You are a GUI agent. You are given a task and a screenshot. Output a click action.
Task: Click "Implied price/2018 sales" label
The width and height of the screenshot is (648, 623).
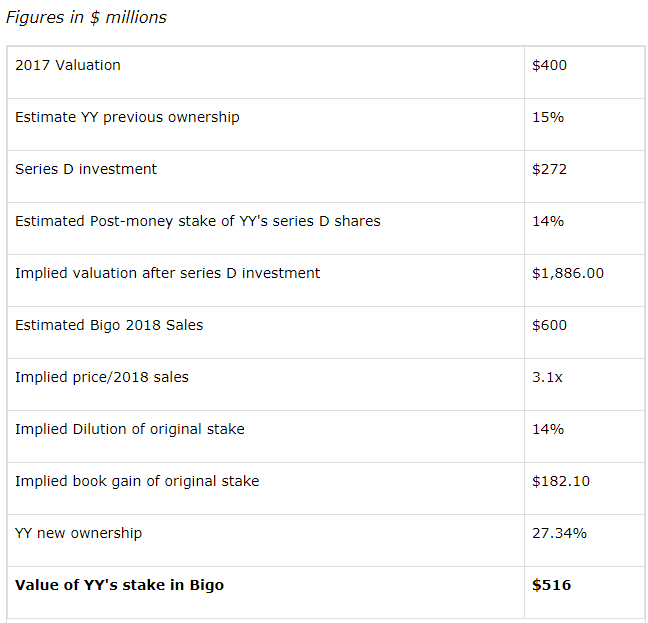click(x=101, y=377)
